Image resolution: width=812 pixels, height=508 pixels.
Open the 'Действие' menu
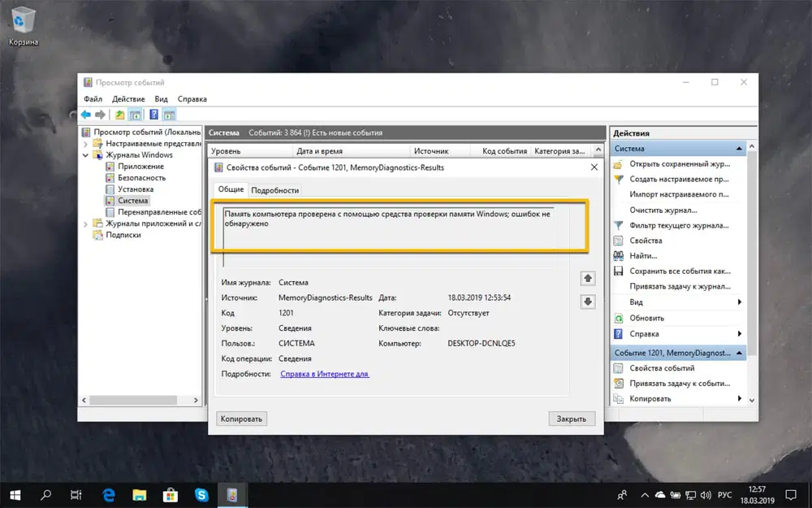pos(128,99)
